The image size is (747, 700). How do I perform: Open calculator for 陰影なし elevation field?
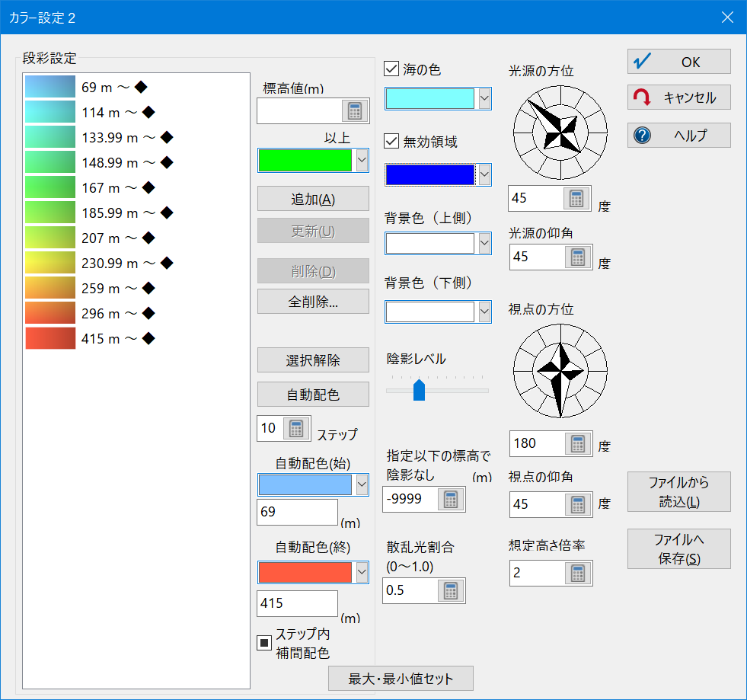tap(451, 500)
